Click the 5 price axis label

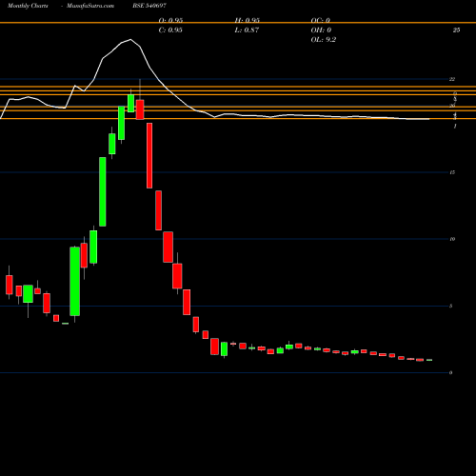point(451,306)
